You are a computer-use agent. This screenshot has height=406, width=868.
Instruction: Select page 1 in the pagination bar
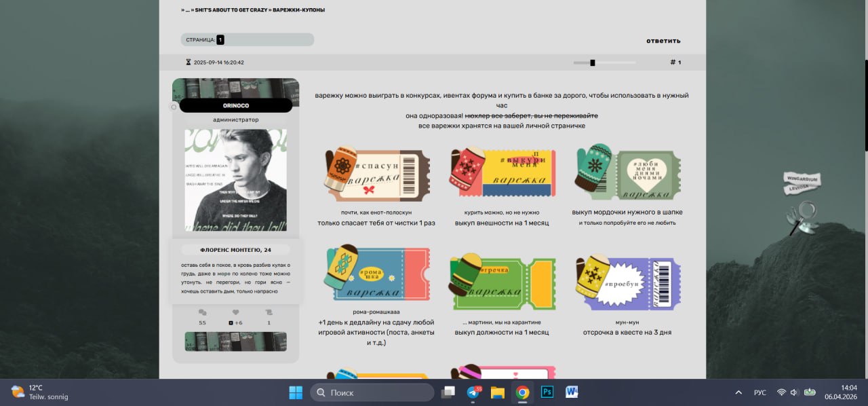(220, 40)
